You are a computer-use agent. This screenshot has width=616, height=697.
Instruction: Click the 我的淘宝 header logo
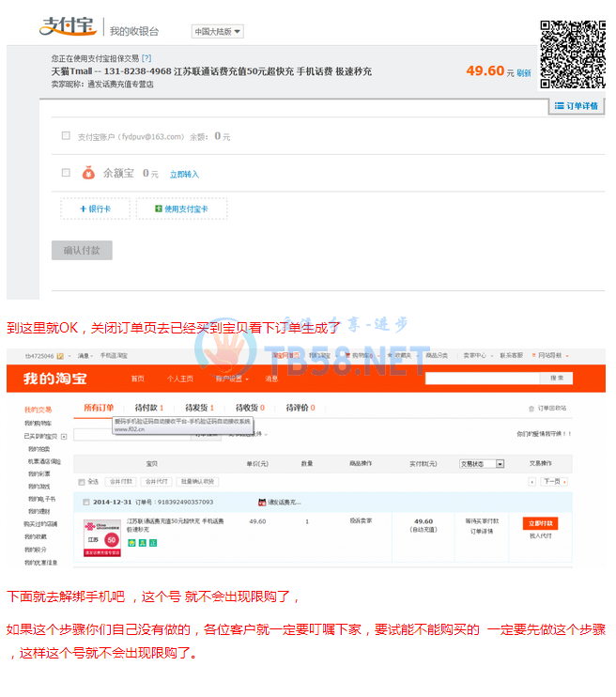(x=55, y=379)
